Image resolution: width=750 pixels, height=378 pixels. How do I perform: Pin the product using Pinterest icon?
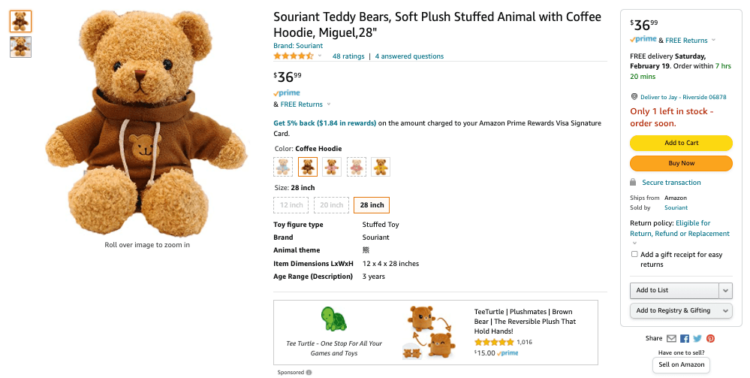(x=710, y=338)
